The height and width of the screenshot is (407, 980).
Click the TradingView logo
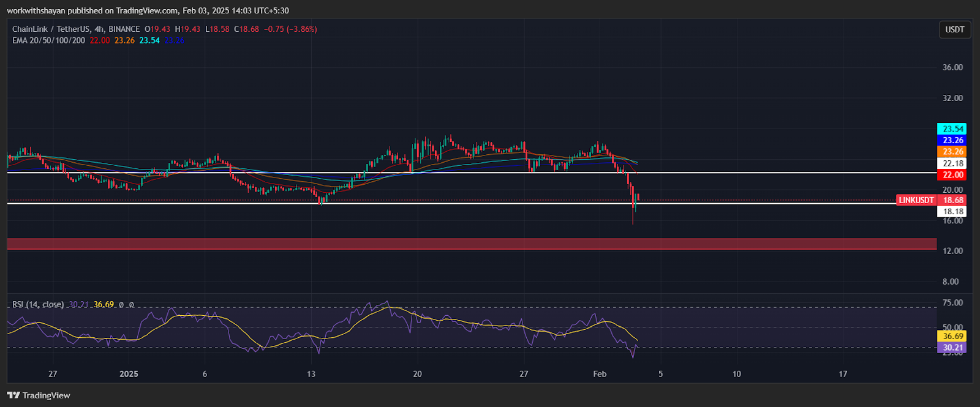tap(39, 395)
